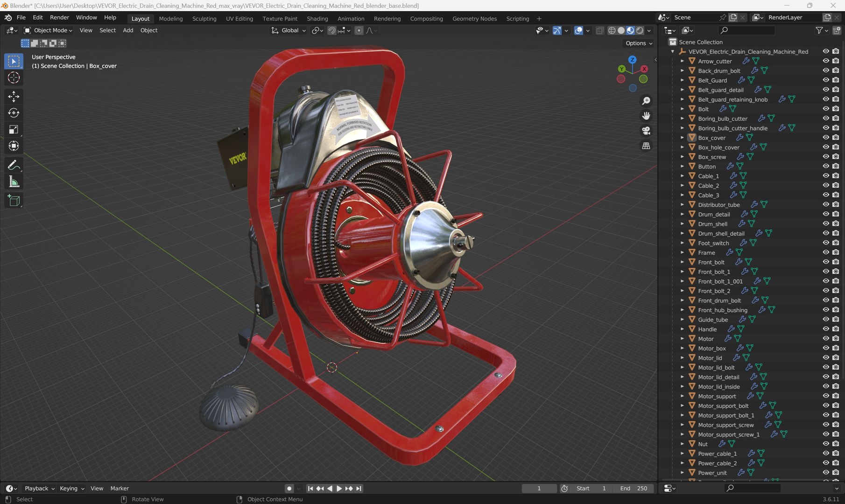Open the File menu
The image size is (845, 504).
21,18
